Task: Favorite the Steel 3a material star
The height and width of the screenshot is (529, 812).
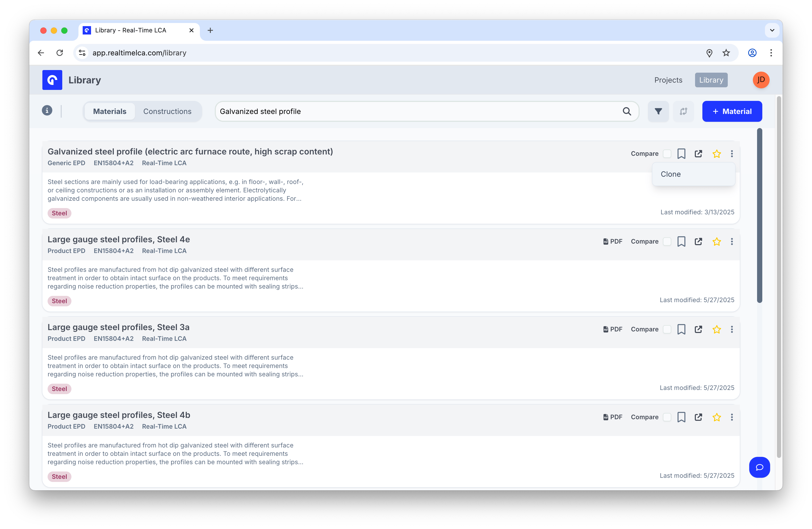Action: point(717,329)
